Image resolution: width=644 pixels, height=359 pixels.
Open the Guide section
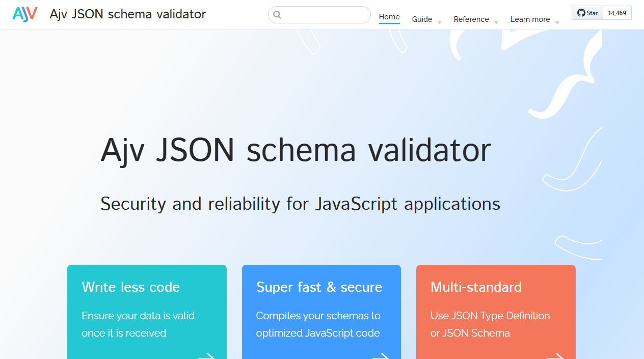click(422, 19)
